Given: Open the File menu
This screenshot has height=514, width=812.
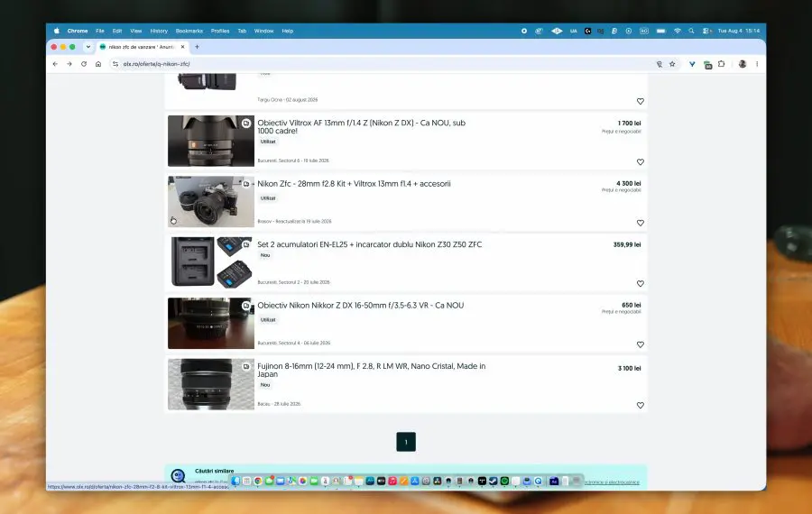Looking at the screenshot, I should click(100, 31).
